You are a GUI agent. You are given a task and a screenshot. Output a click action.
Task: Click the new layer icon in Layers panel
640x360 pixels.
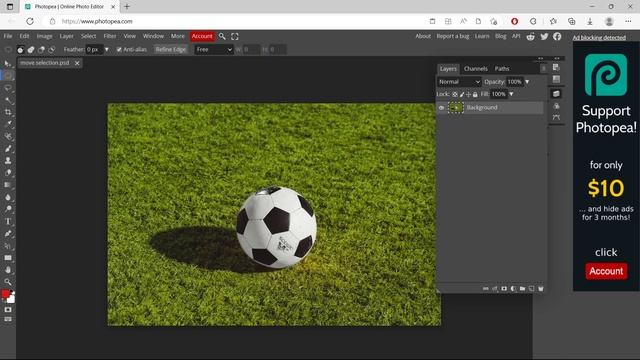click(531, 289)
